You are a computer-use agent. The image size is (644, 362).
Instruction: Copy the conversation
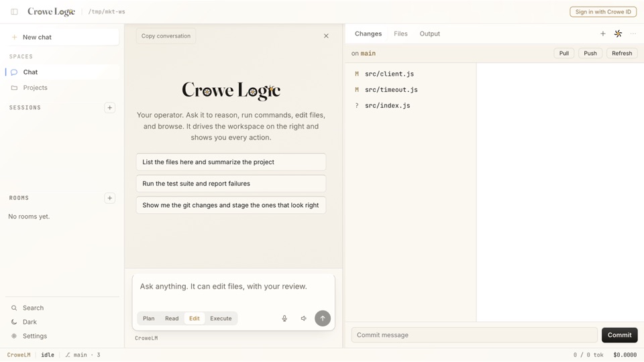click(x=166, y=36)
